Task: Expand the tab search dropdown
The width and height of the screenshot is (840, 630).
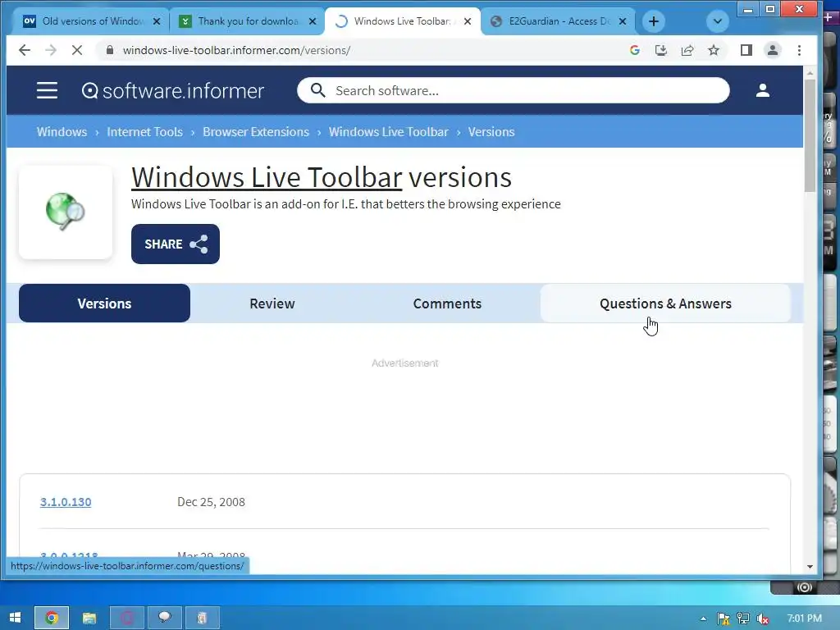Action: click(717, 21)
